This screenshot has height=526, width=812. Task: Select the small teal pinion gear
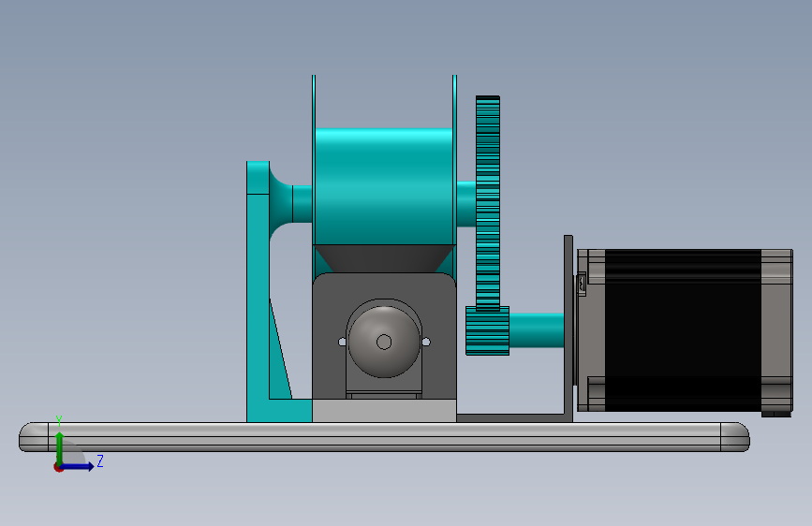(x=487, y=330)
